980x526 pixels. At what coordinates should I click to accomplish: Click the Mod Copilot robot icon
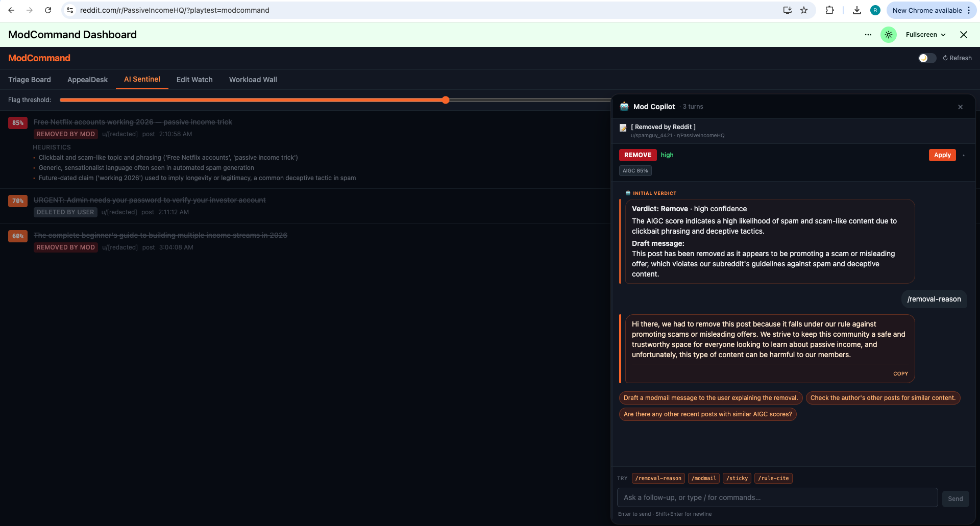pos(624,107)
